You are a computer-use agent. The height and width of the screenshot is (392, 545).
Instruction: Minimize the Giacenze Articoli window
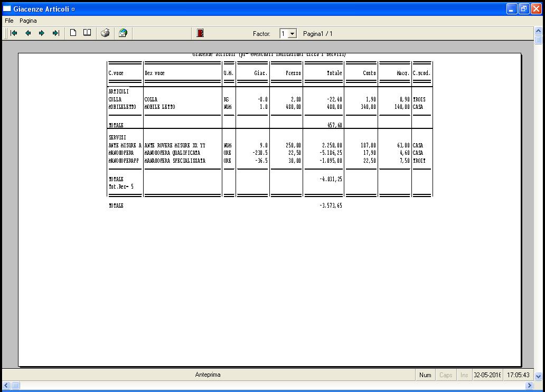click(x=512, y=9)
